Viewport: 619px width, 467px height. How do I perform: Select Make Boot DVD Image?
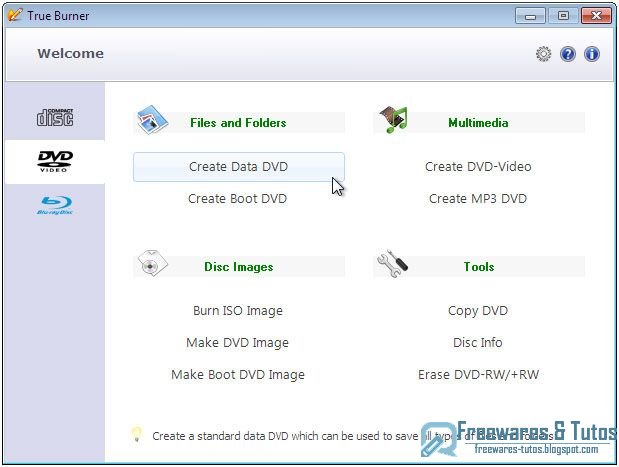[238, 375]
